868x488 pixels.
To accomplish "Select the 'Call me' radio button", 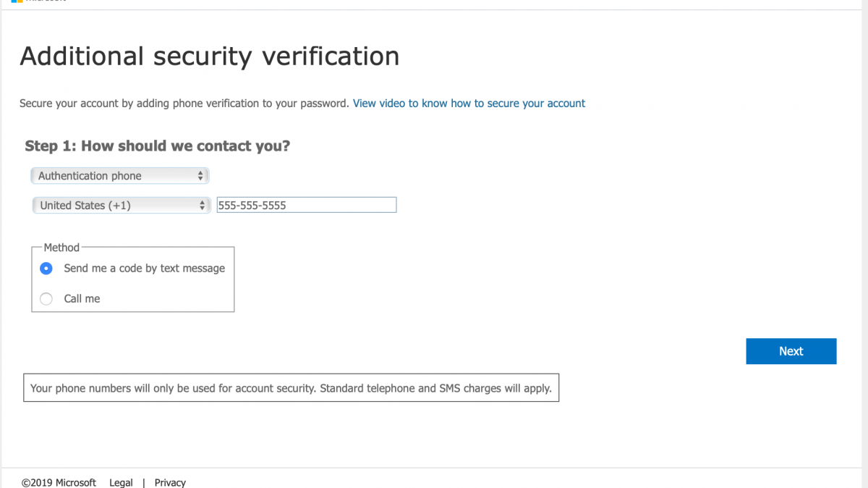I will click(x=46, y=299).
